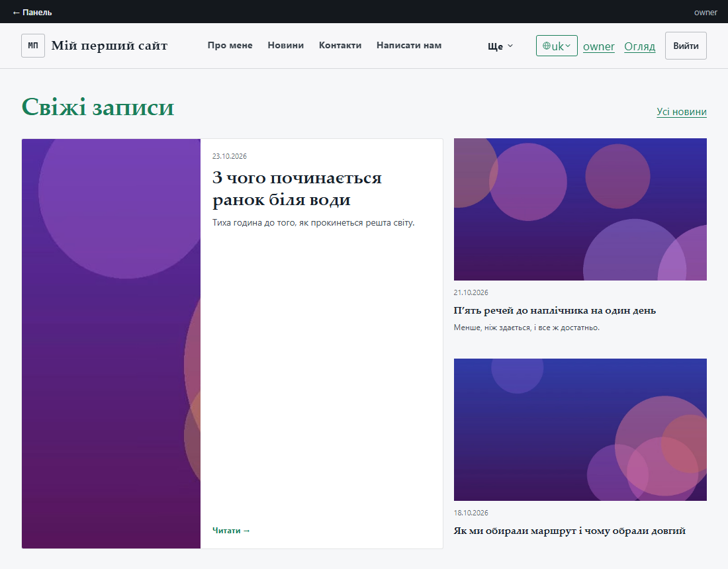
Task: Click the date 21.10.2026
Action: coord(471,293)
